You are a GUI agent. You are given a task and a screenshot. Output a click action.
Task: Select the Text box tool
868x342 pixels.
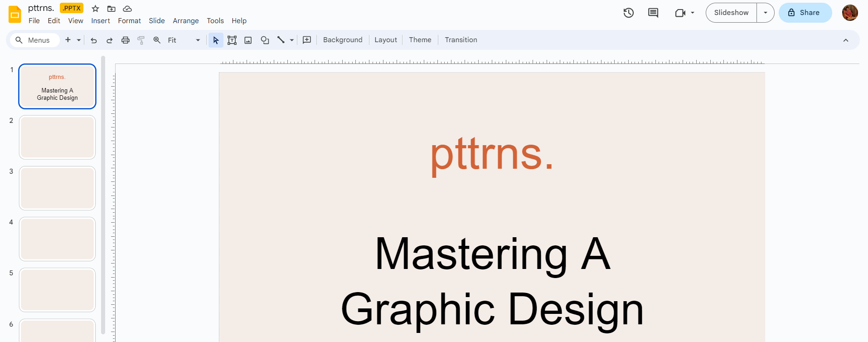[232, 40]
